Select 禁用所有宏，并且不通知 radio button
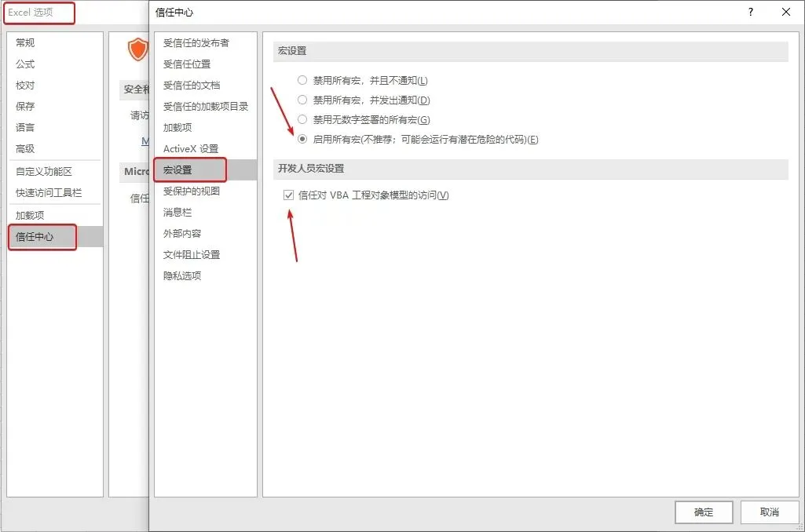 click(302, 80)
